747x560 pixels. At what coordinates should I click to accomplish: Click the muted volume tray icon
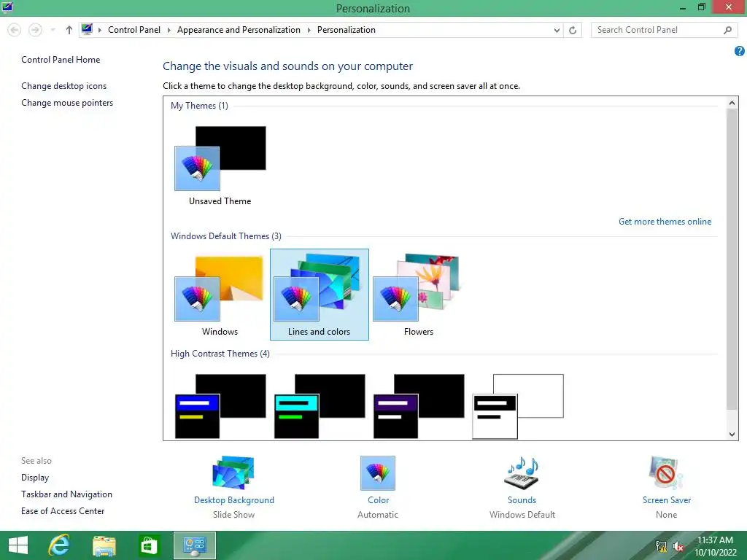pyautogui.click(x=678, y=546)
